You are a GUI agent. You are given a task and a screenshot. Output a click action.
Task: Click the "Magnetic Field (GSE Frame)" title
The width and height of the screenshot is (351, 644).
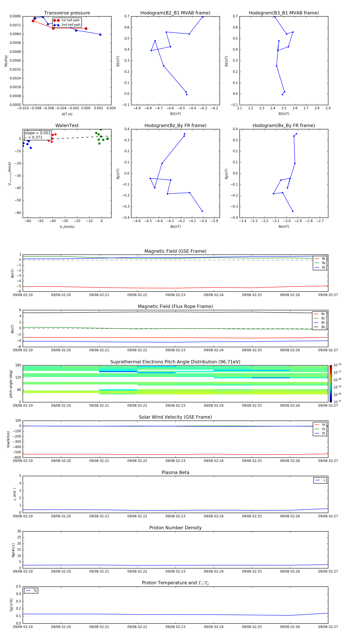point(175,251)
